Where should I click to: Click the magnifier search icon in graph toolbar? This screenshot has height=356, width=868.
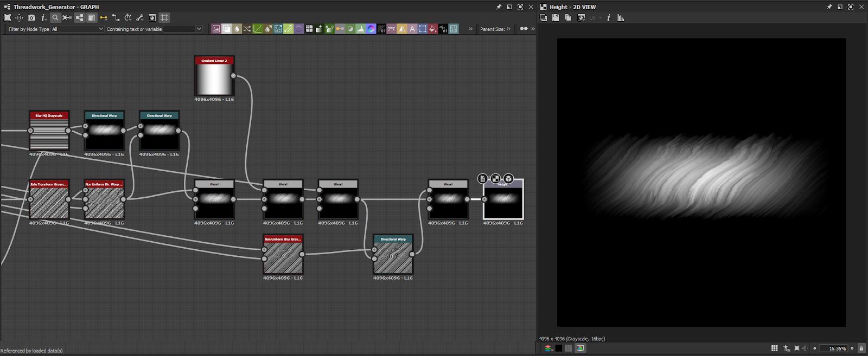pyautogui.click(x=55, y=18)
